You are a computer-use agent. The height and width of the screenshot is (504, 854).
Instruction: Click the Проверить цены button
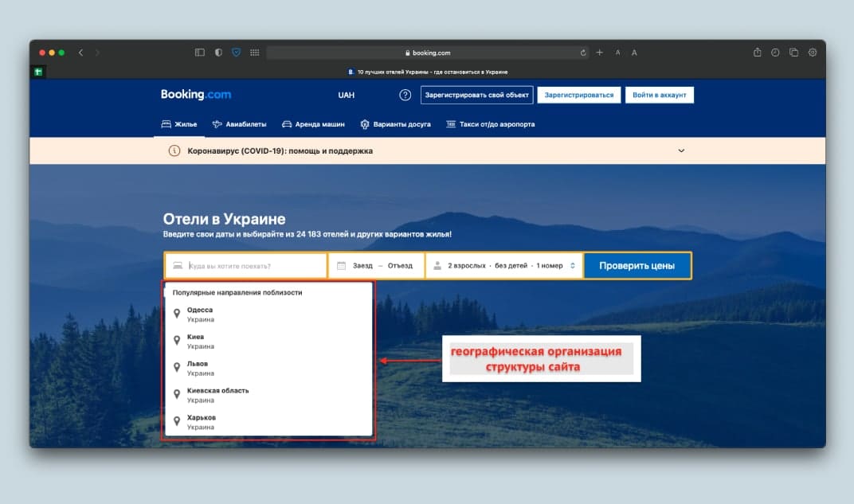coord(637,266)
